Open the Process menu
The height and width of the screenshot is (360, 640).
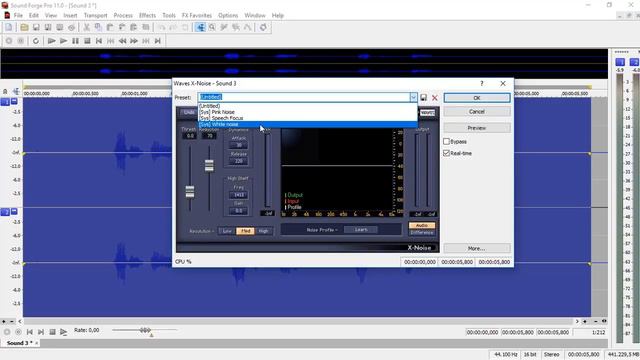pos(123,16)
